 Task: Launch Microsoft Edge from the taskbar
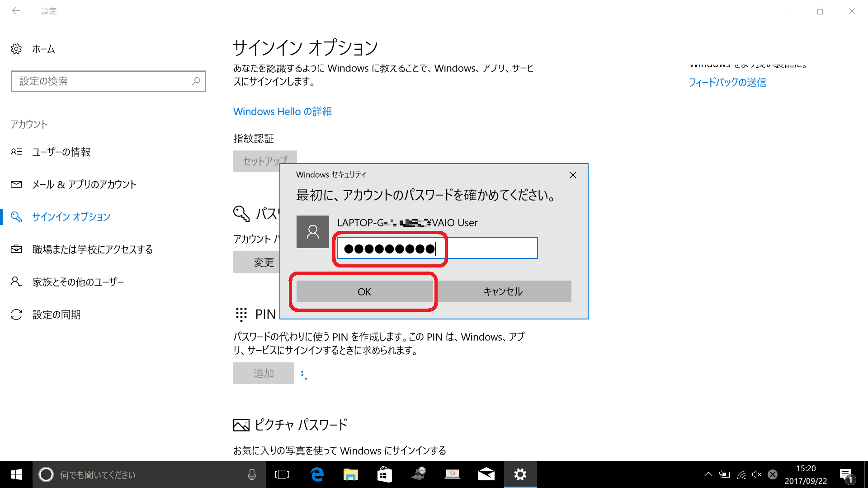[x=317, y=474]
